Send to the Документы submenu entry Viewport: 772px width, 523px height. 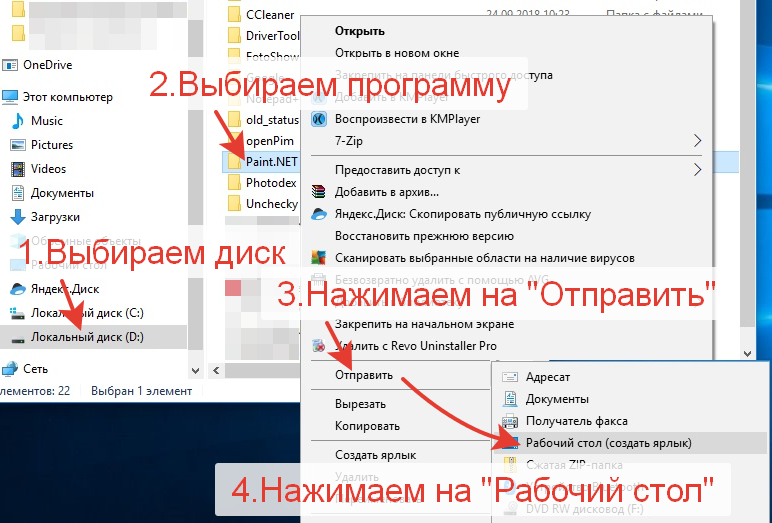(x=557, y=399)
